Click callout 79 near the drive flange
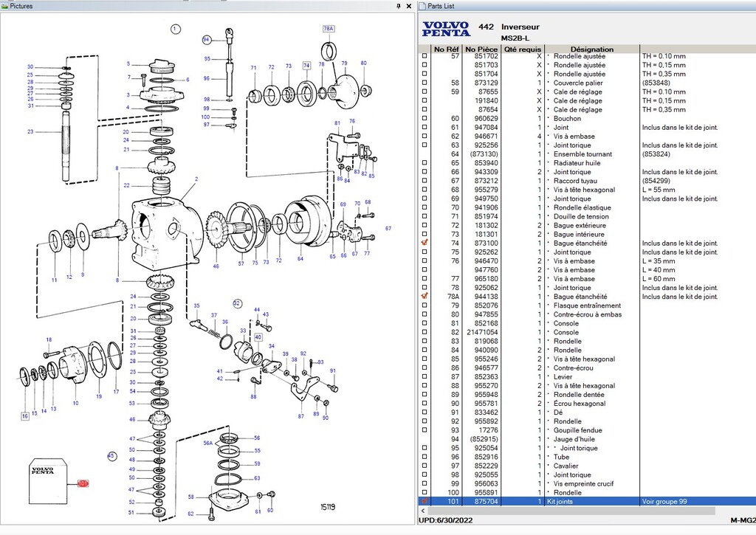The height and width of the screenshot is (535, 756). tap(344, 63)
